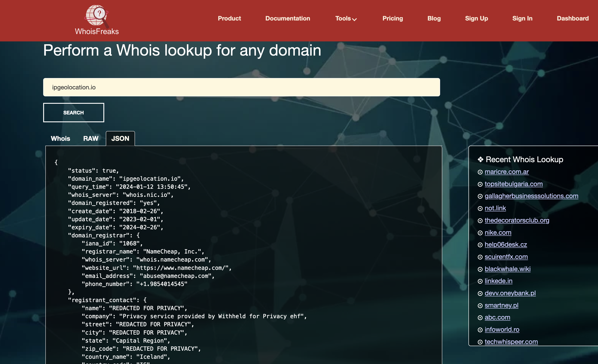This screenshot has width=598, height=364.
Task: Click the "phone_number" JSON line
Action: click(x=135, y=284)
